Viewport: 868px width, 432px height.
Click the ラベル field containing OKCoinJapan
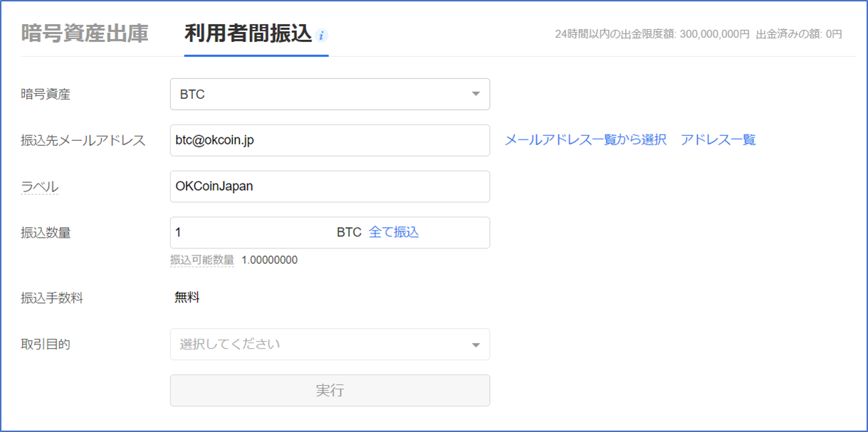(330, 186)
